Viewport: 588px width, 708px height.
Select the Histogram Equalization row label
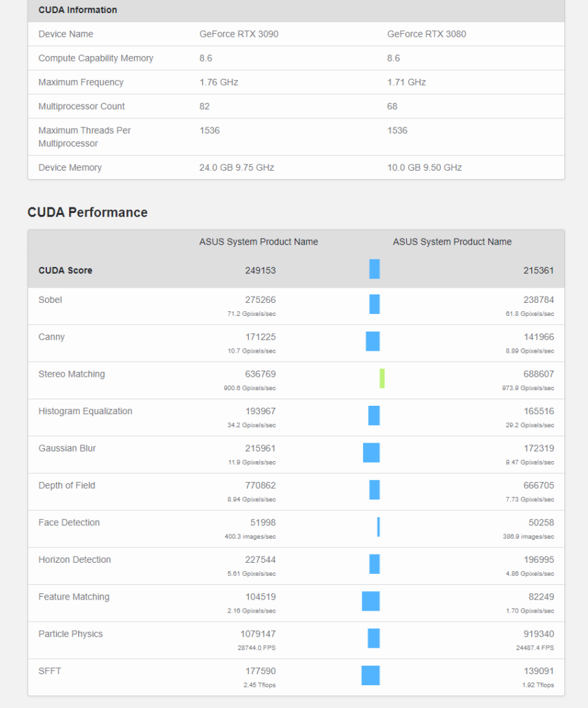point(85,411)
